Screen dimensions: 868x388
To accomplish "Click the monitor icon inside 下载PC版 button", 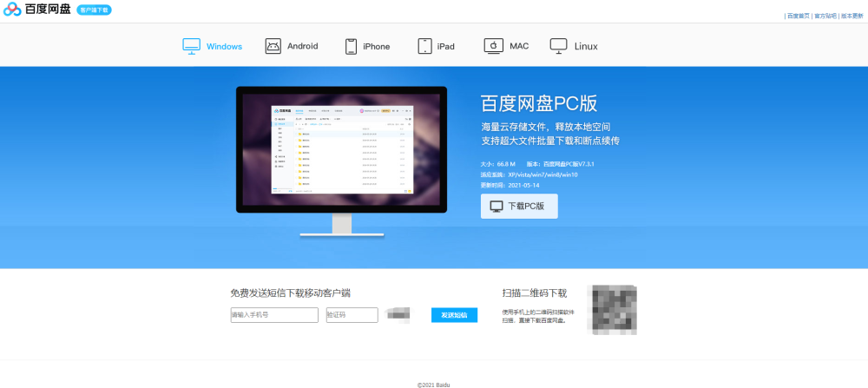I will (496, 207).
